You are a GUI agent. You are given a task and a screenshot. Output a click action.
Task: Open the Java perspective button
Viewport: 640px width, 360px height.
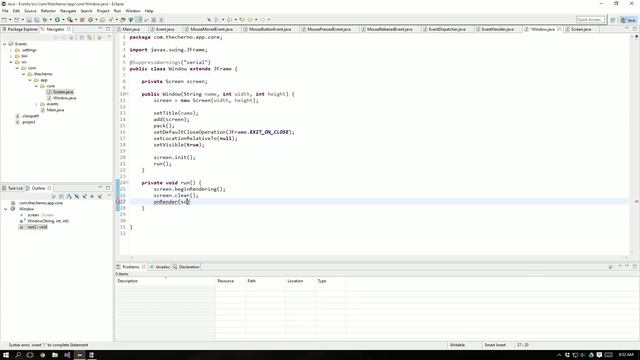628,20
